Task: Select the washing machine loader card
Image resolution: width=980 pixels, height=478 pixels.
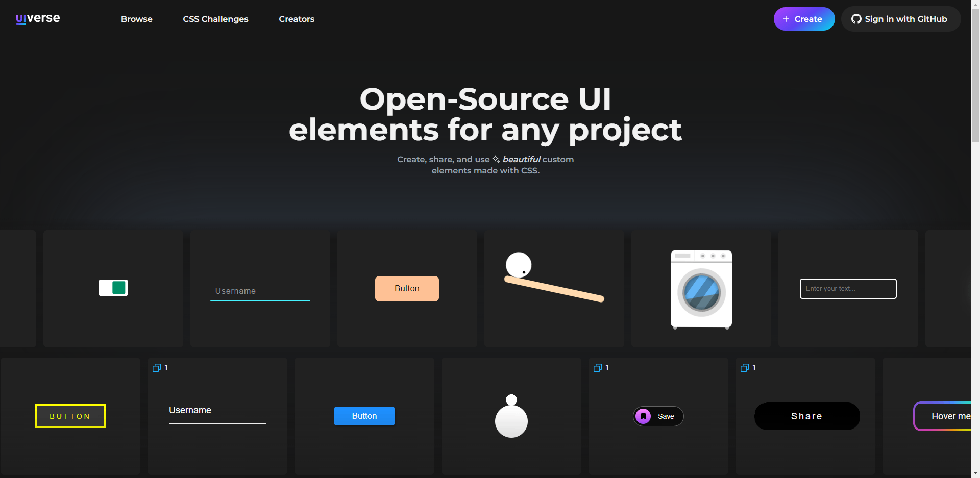Action: coord(701,289)
